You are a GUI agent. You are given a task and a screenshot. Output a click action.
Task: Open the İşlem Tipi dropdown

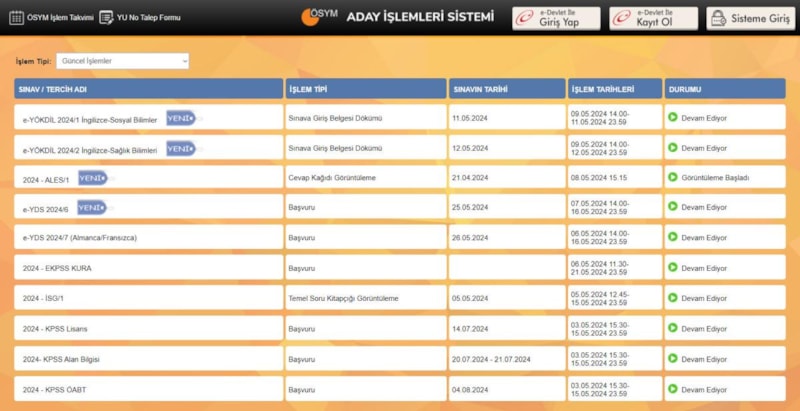coord(122,61)
